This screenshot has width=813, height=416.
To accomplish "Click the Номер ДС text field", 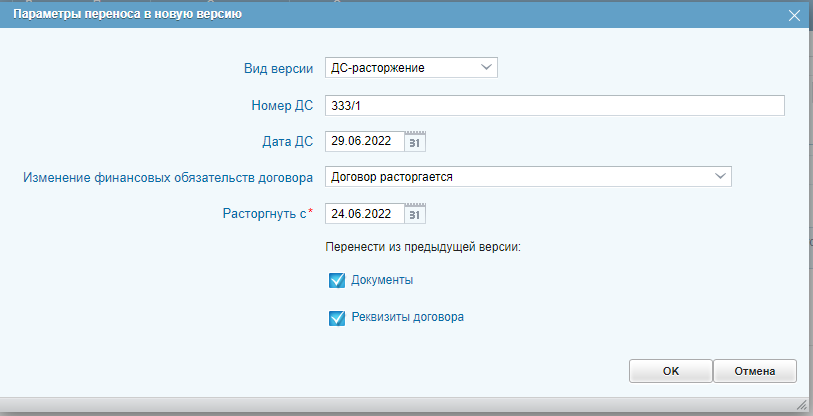I will pos(554,105).
